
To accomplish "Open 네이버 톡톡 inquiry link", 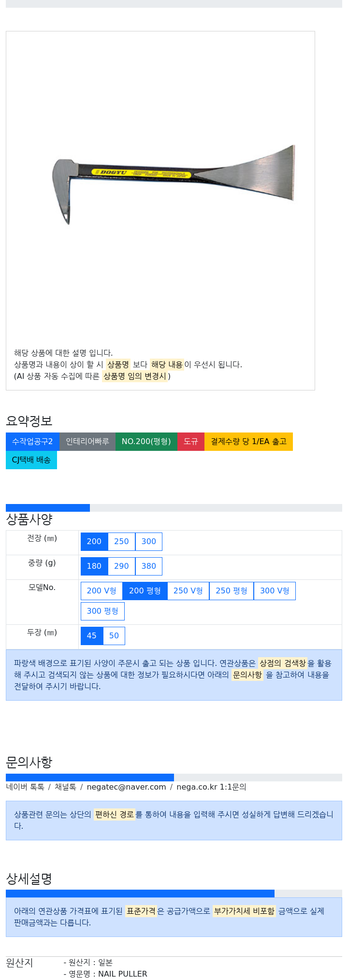I will tap(25, 787).
